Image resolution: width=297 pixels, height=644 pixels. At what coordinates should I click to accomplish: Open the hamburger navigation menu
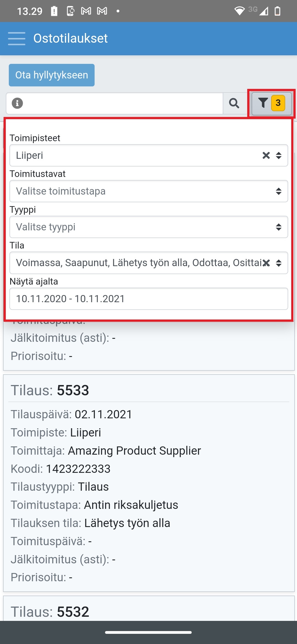point(16,38)
